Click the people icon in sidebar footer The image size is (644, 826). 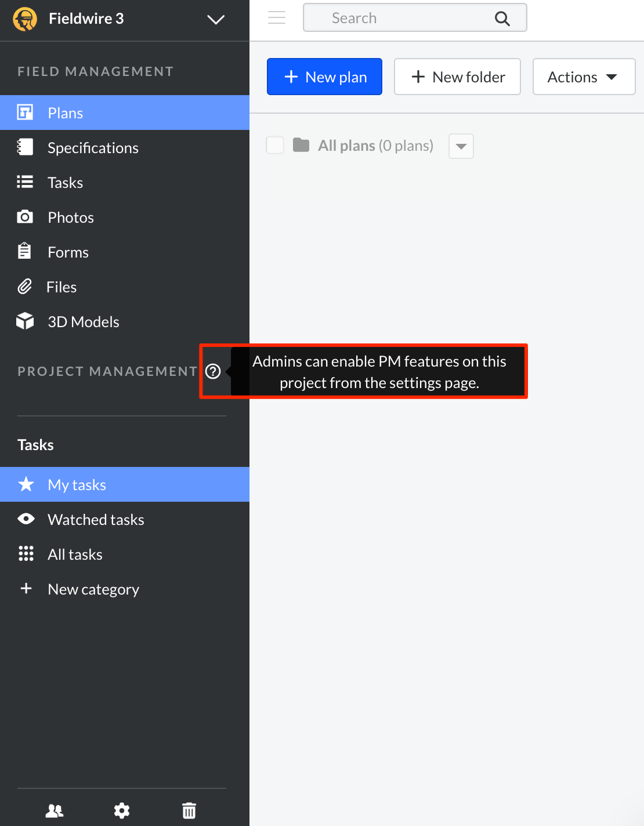coord(55,810)
